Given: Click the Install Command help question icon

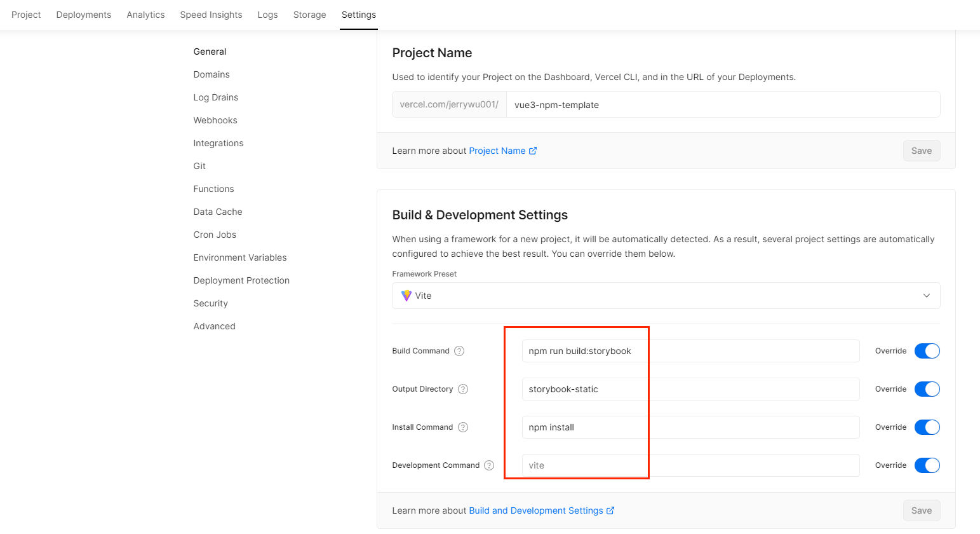Looking at the screenshot, I should click(x=463, y=427).
